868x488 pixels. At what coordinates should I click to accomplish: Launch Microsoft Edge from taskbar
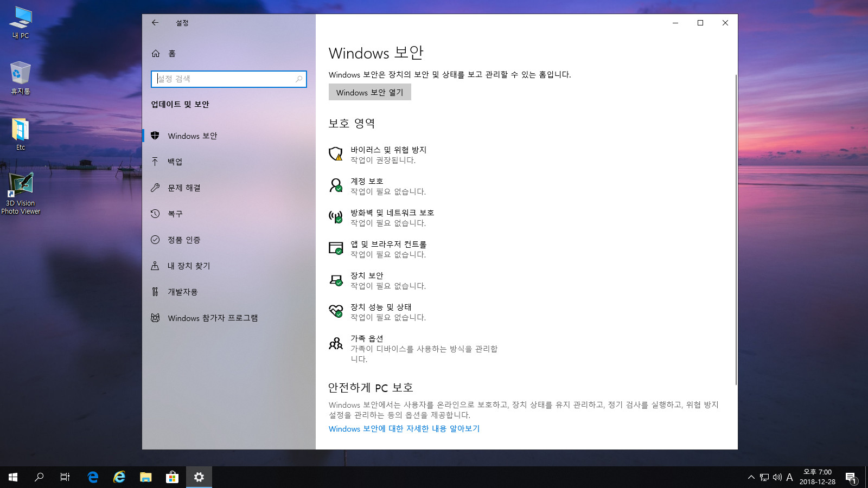[93, 477]
